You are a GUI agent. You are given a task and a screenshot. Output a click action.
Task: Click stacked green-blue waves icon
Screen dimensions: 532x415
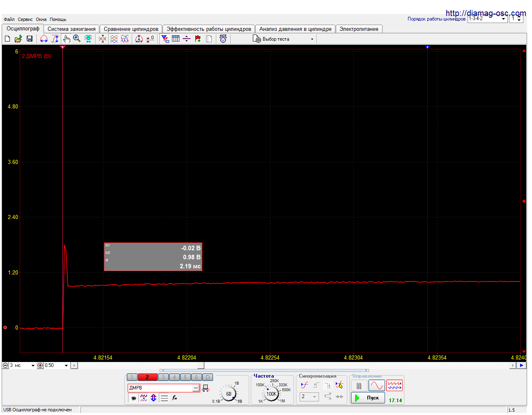(114, 39)
